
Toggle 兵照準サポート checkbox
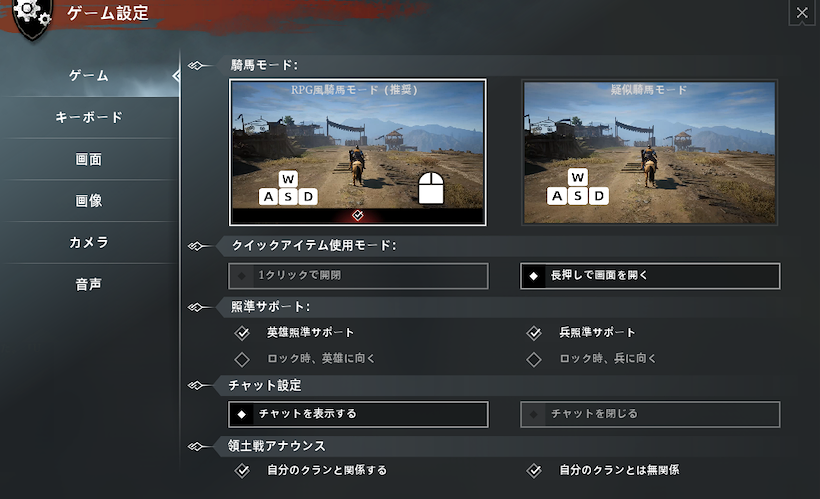coord(534,333)
